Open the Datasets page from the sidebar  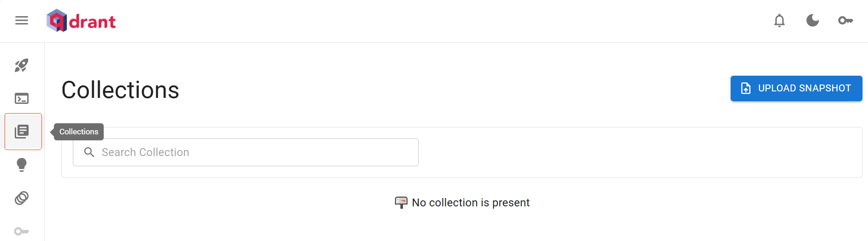(x=22, y=198)
